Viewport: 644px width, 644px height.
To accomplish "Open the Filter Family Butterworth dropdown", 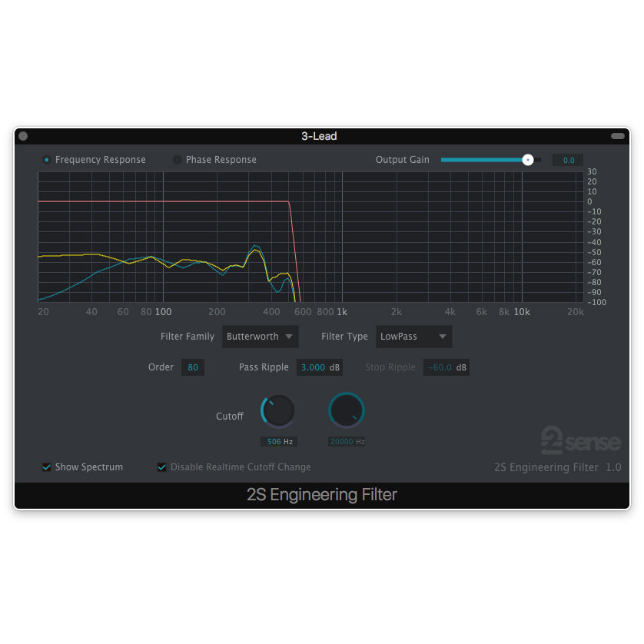I will 261,337.
